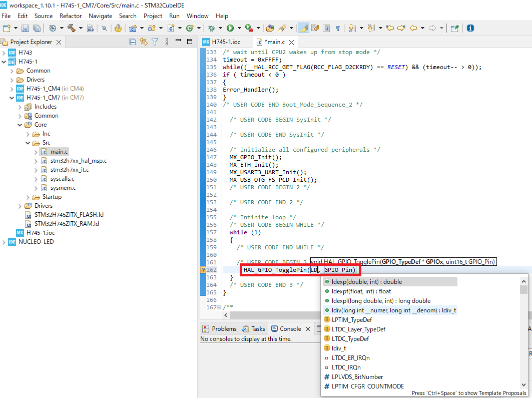
Task: Expand the H745-1_CM4 sub-project
Action: point(12,89)
